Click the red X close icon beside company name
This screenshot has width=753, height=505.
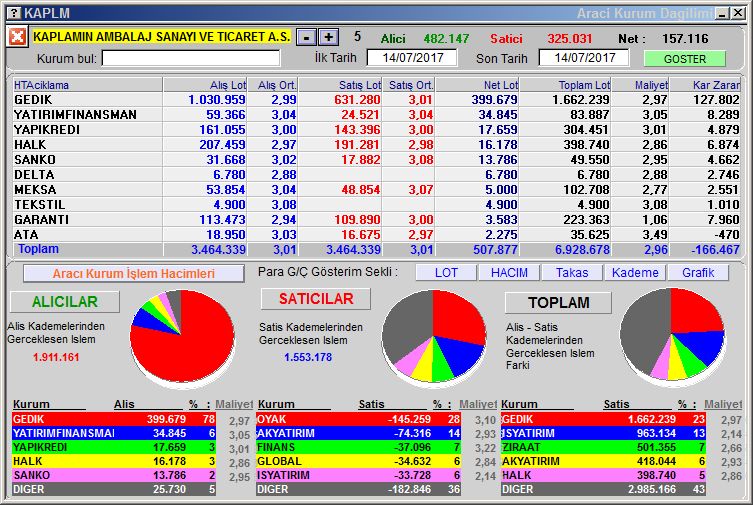(x=17, y=37)
